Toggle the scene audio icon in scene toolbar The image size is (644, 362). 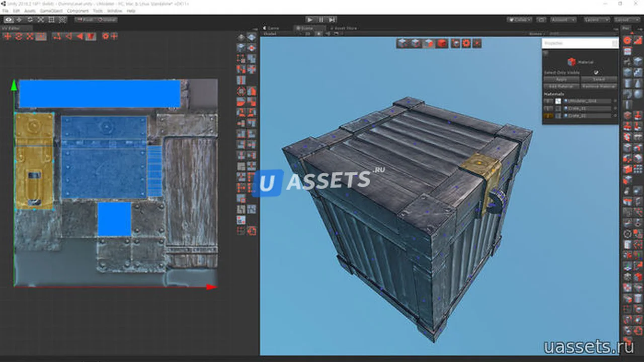328,34
